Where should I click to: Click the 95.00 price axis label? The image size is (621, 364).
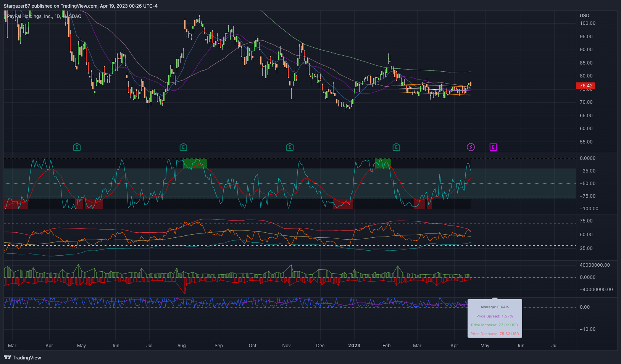(x=586, y=37)
